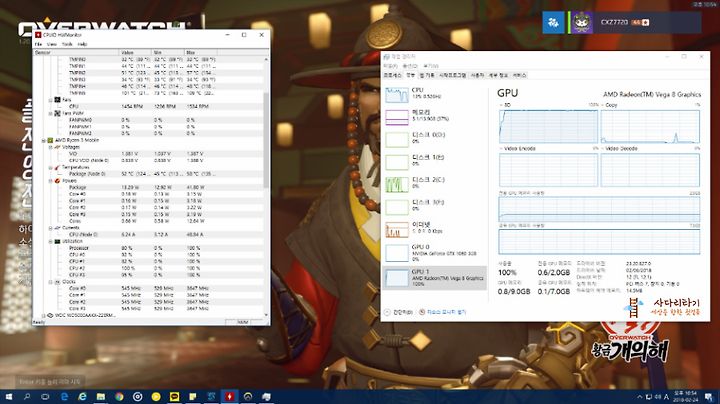
Task: Select the 이더넷 network entry
Action: pos(435,230)
